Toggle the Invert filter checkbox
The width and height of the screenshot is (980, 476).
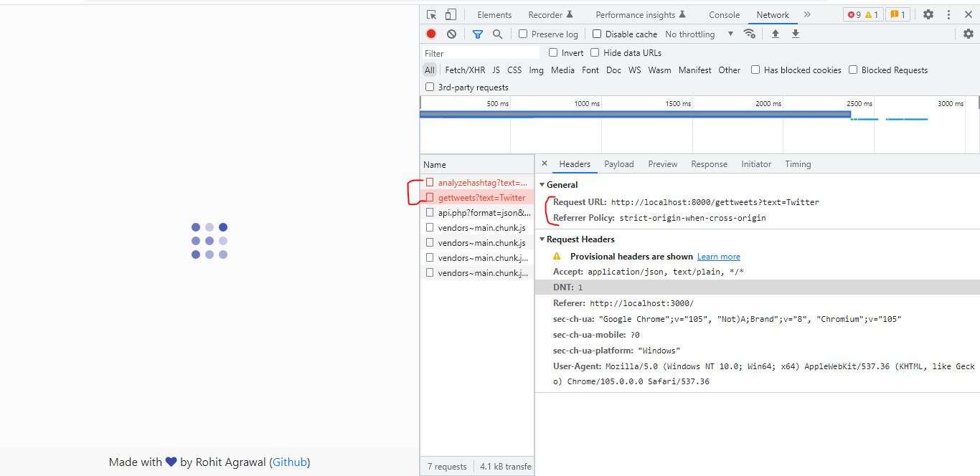[553, 52]
